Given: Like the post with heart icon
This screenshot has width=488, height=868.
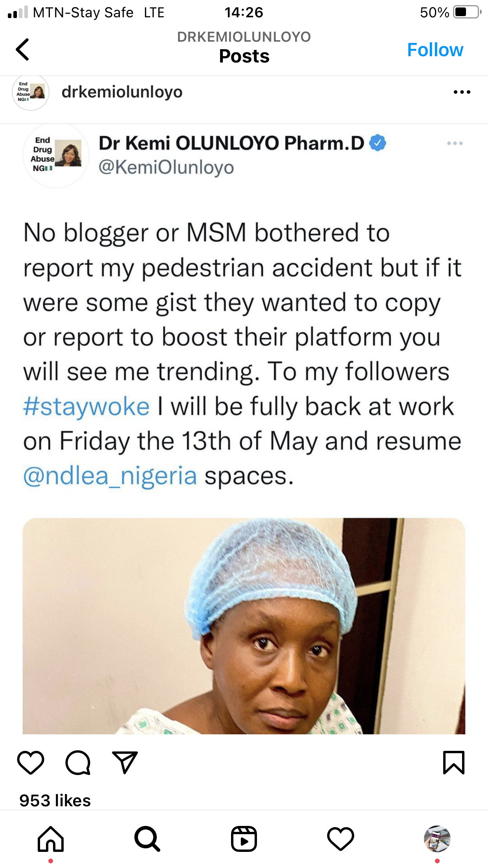Looking at the screenshot, I should click(31, 763).
